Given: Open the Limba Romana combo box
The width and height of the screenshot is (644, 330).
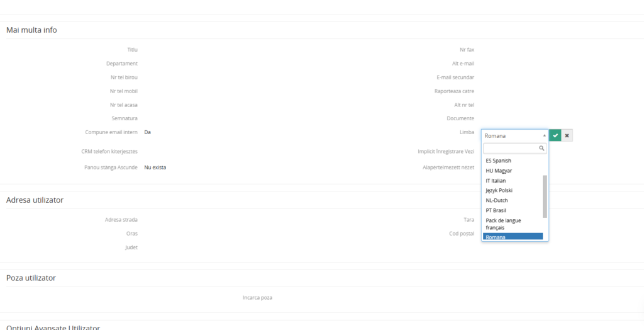Looking at the screenshot, I should coord(514,135).
